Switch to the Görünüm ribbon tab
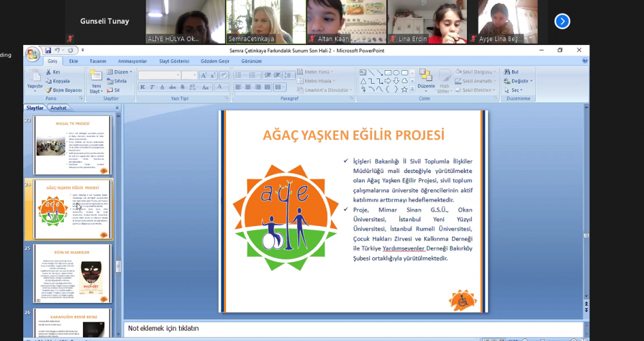 click(251, 61)
